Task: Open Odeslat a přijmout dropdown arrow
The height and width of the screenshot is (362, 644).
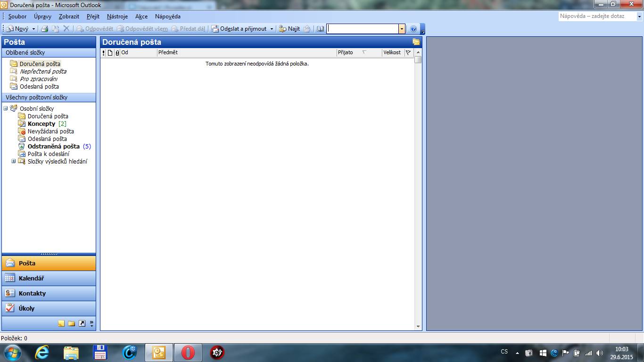Action: (272, 29)
